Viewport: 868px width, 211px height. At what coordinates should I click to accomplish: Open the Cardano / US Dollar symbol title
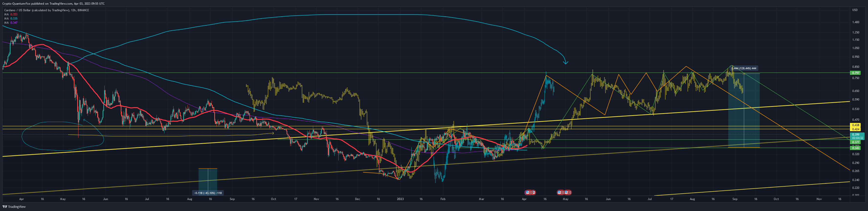click(46, 10)
